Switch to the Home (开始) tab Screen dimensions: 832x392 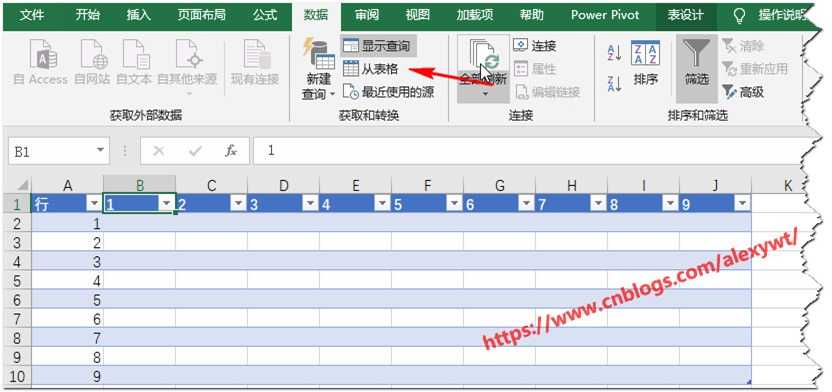tap(87, 15)
